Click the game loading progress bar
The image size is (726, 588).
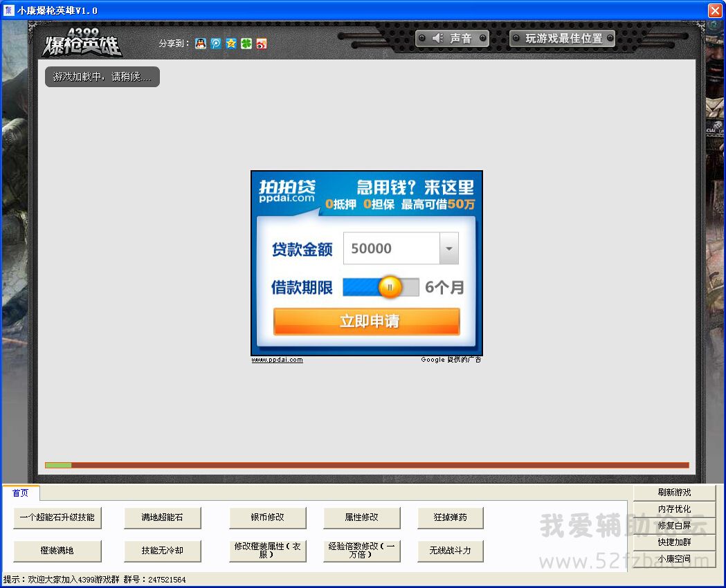(x=367, y=466)
